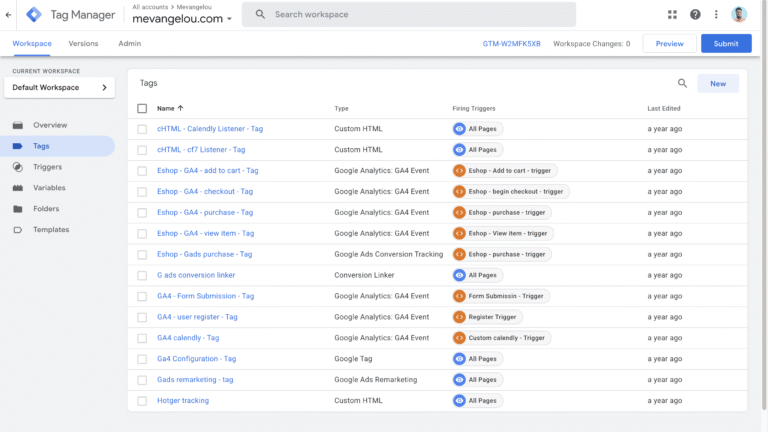Open the three-dot more options menu
768x432 pixels.
pos(716,14)
